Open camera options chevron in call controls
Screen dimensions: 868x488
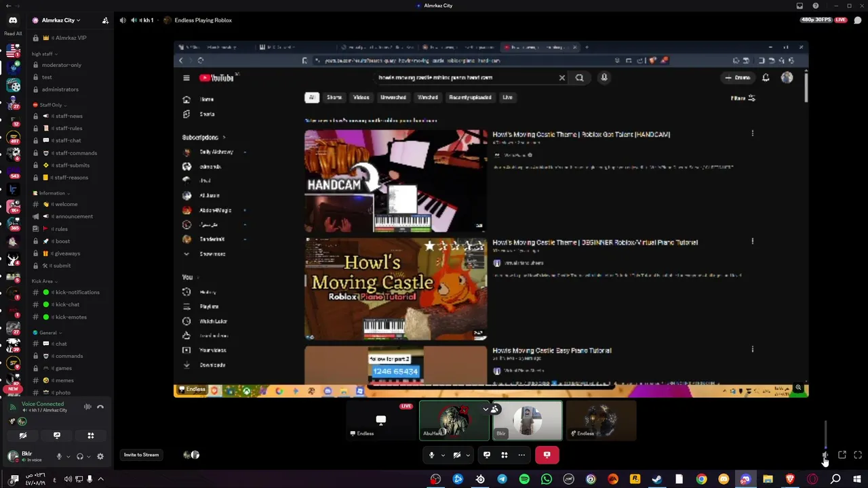tap(468, 455)
